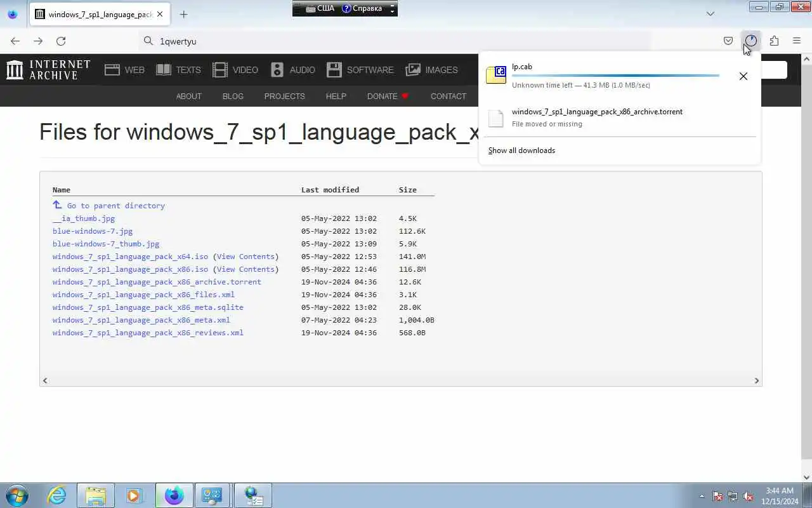812x508 pixels.
Task: Open the SOFTWARE section
Action: (x=360, y=70)
